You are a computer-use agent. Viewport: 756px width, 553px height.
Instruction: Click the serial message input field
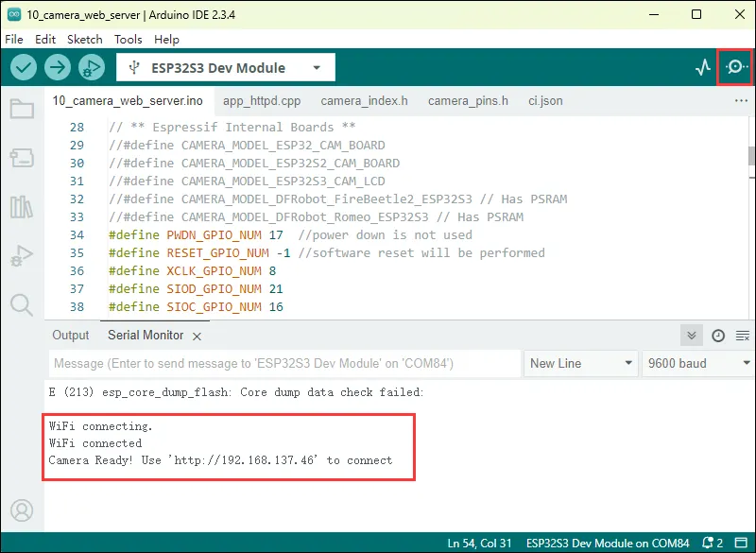pos(283,364)
